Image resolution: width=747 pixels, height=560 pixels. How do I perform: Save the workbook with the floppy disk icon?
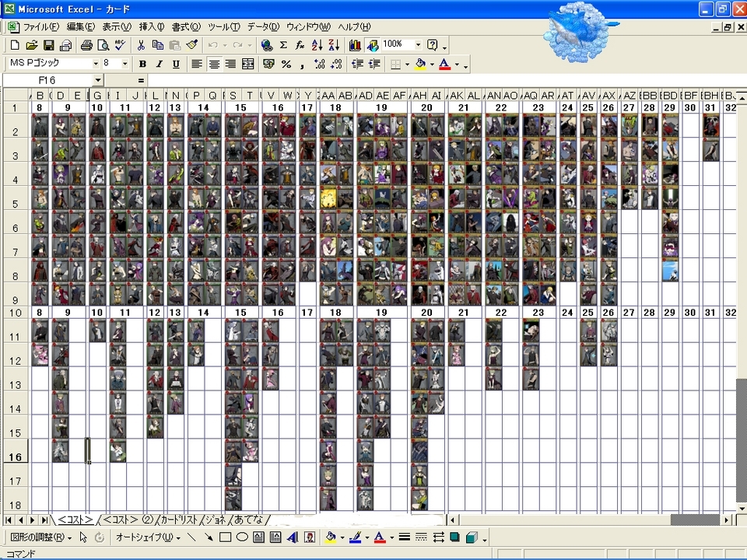(x=48, y=45)
